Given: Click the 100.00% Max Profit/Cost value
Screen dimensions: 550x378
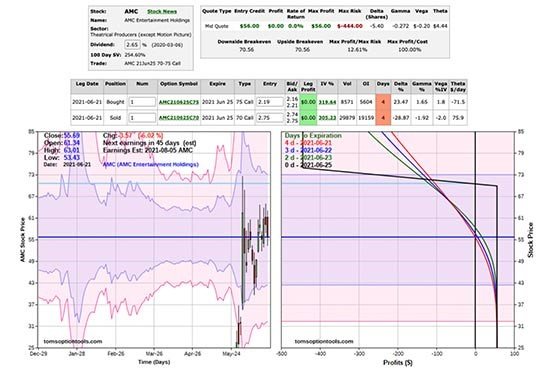Looking at the screenshot, I should (x=409, y=50).
